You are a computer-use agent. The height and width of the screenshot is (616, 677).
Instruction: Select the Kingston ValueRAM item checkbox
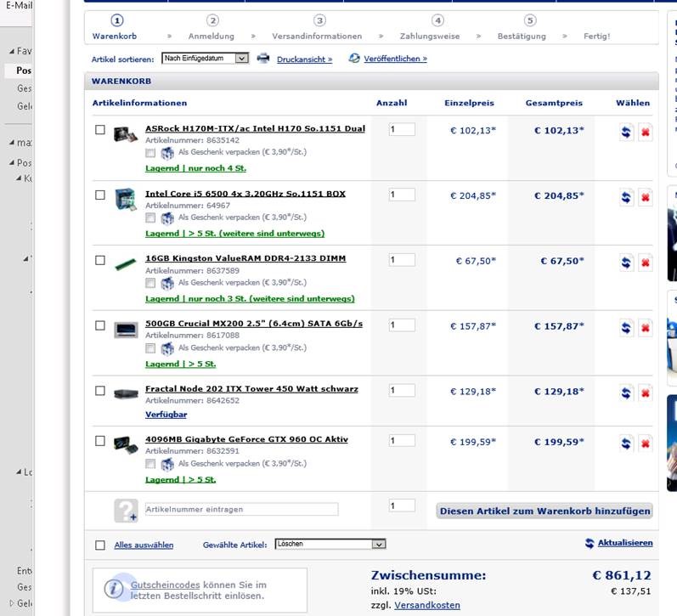(99, 260)
